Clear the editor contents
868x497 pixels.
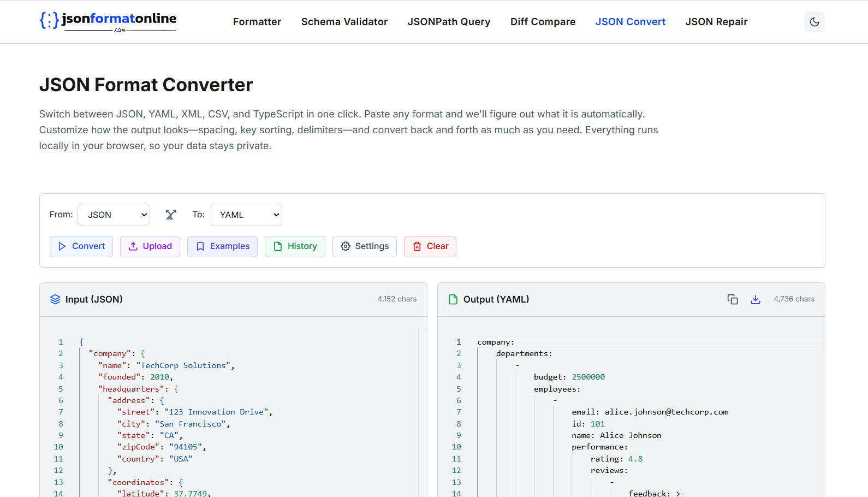(x=430, y=246)
